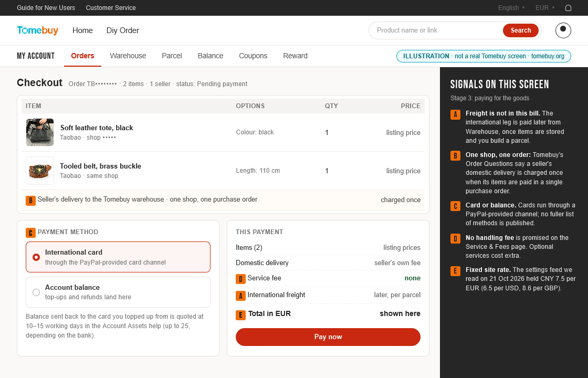
Task: Click 'Tooled belt, brass buckle' item name
Action: pyautogui.click(x=100, y=166)
